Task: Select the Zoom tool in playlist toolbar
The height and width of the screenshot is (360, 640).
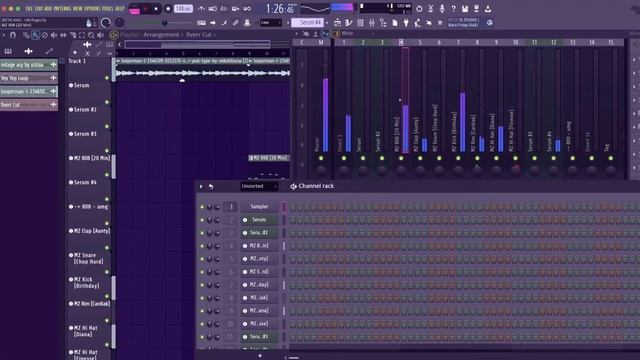Action: pos(91,35)
